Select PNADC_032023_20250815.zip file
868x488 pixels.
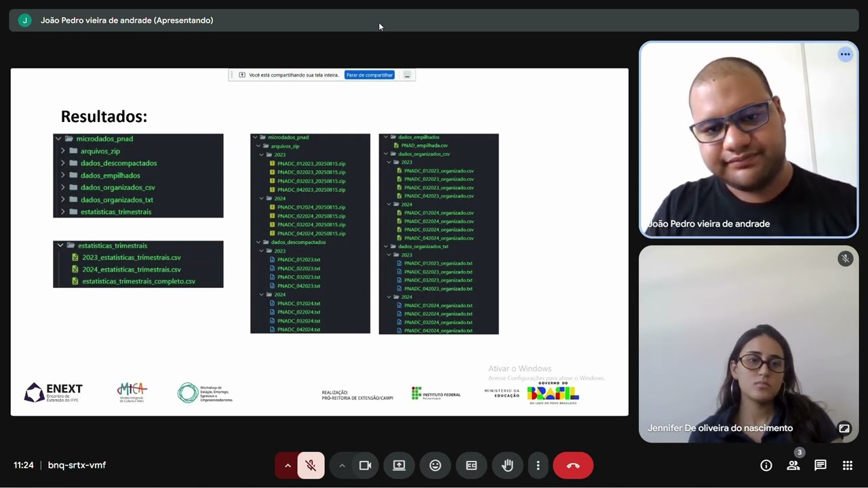311,181
